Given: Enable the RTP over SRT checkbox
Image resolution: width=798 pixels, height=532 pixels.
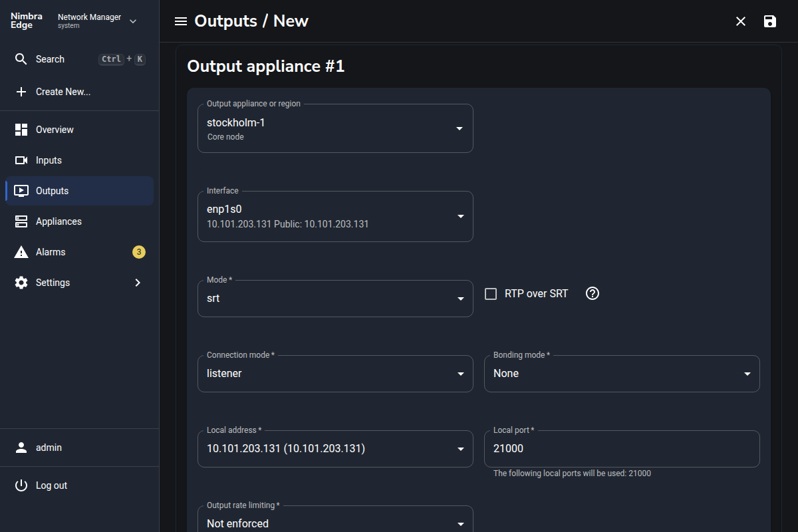Looking at the screenshot, I should (x=491, y=294).
